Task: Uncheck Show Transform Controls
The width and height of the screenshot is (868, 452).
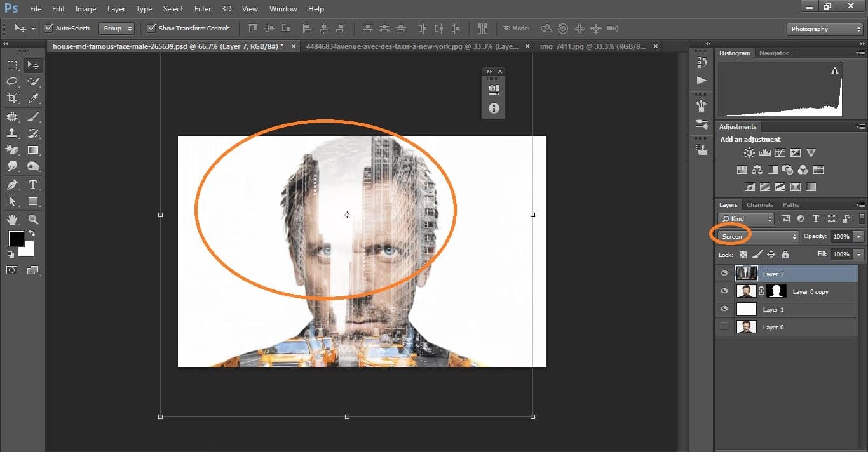Action: click(x=151, y=28)
